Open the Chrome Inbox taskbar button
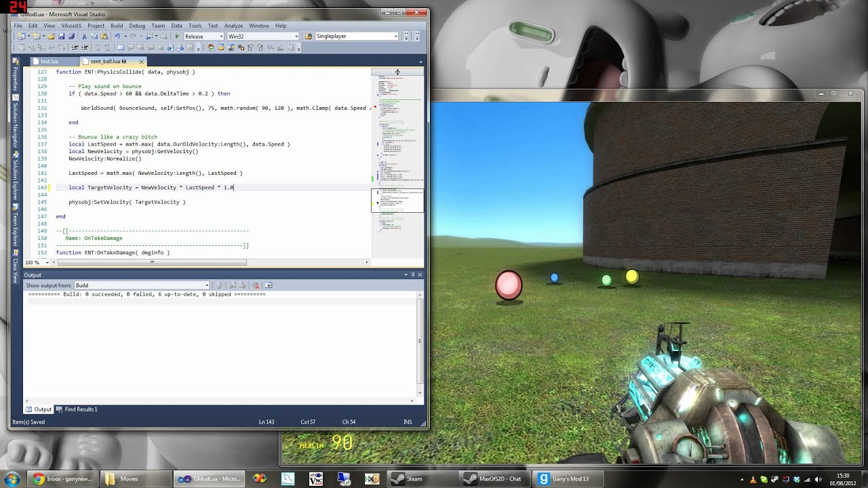The width and height of the screenshot is (868, 488). point(62,479)
